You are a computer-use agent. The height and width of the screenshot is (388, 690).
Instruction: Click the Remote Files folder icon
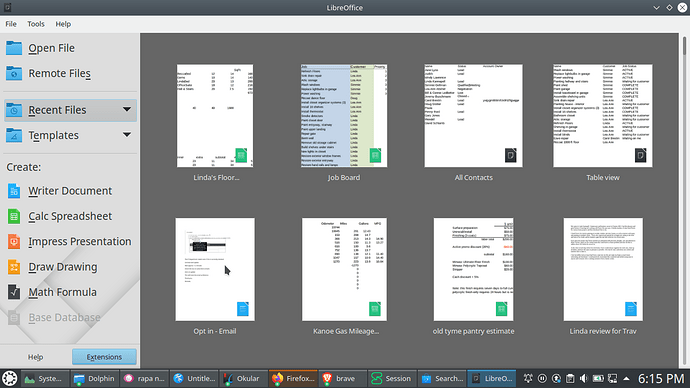point(14,73)
